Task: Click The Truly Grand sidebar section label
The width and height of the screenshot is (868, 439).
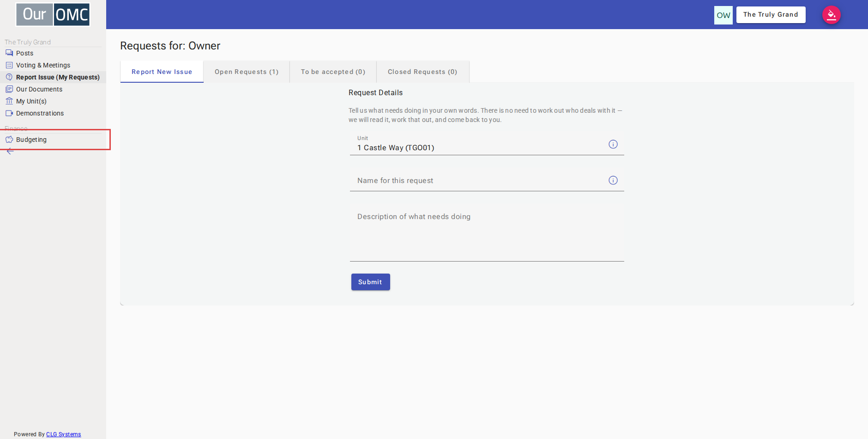Action: [28, 42]
